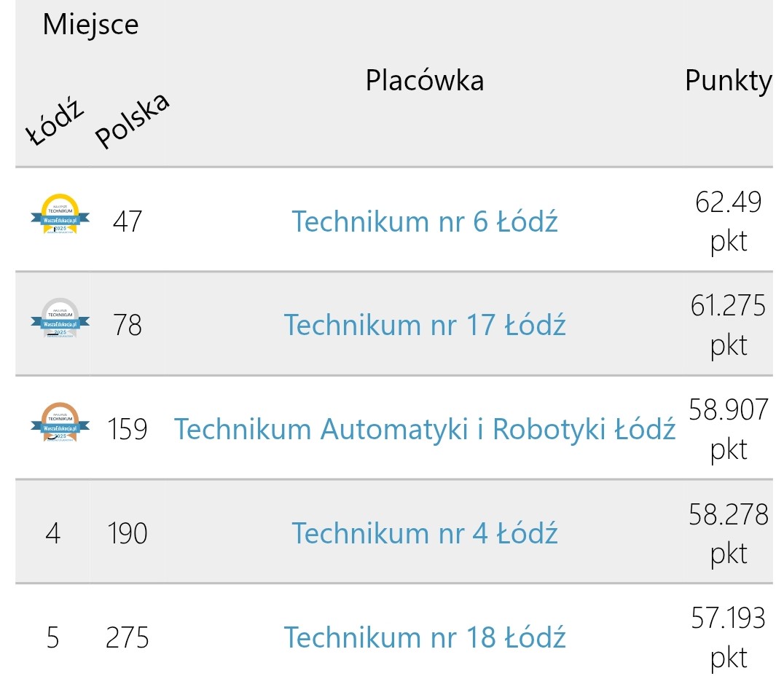Image resolution: width=784 pixels, height=684 pixels.
Task: Open Technikum Automatyki i Robotyki Łódź link
Action: 425,429
